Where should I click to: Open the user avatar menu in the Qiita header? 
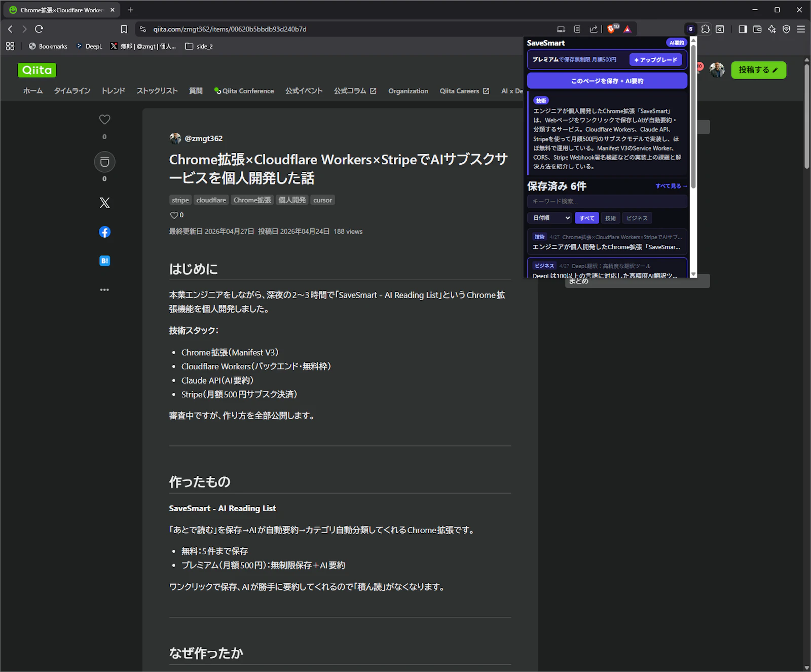(x=717, y=70)
